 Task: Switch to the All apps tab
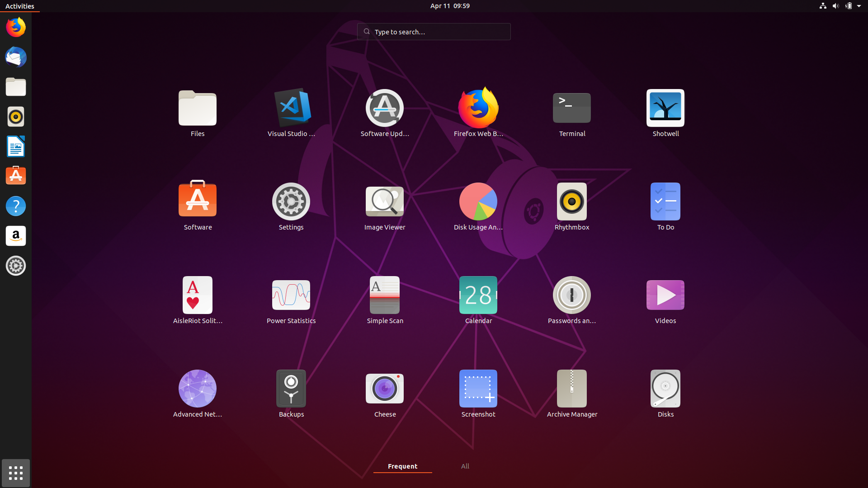pyautogui.click(x=465, y=466)
